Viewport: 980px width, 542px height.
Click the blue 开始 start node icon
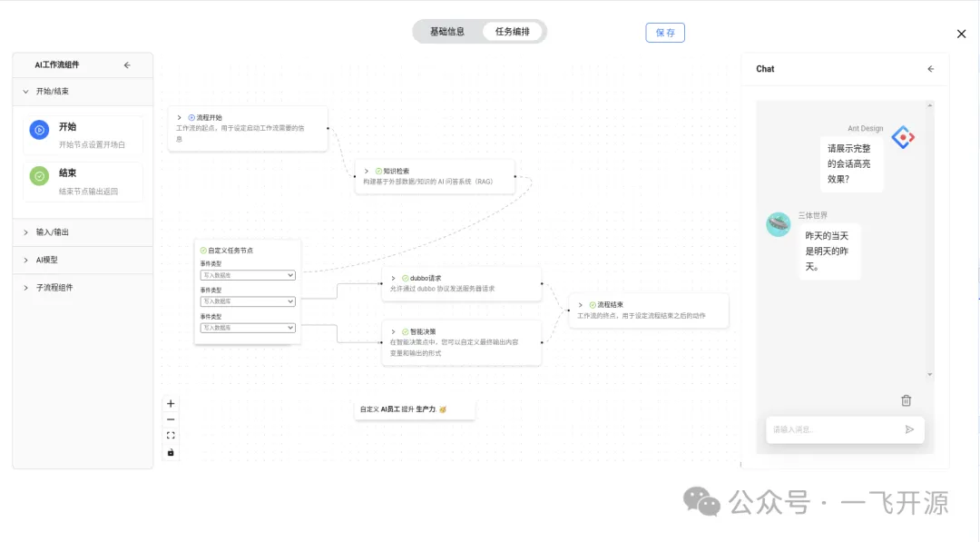click(x=39, y=131)
